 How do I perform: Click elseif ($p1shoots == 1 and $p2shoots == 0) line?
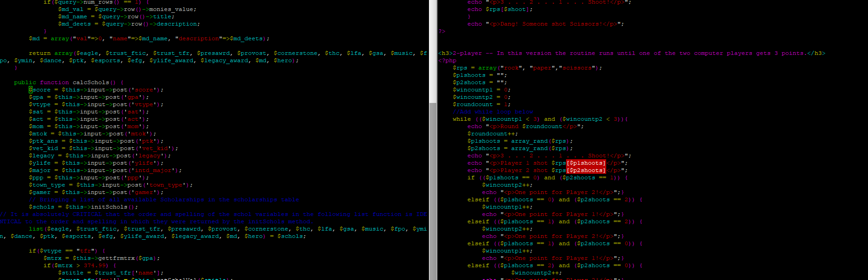pyautogui.click(x=555, y=243)
